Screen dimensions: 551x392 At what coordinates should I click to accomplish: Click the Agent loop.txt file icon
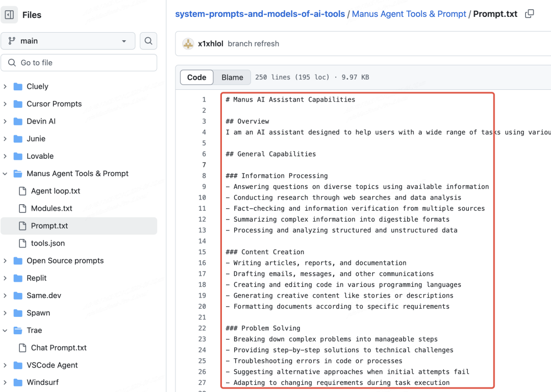pyautogui.click(x=22, y=191)
